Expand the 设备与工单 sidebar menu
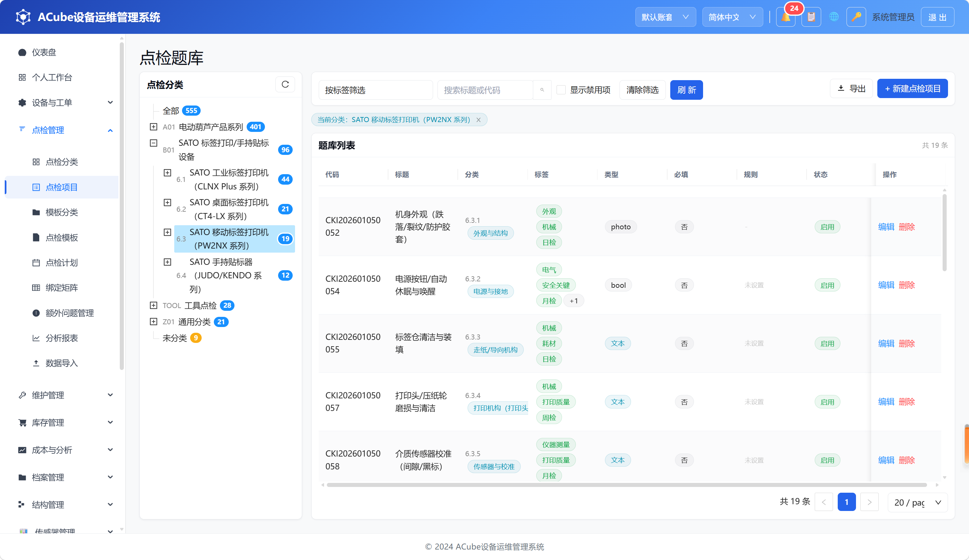Viewport: 969px width, 560px height. click(x=62, y=102)
